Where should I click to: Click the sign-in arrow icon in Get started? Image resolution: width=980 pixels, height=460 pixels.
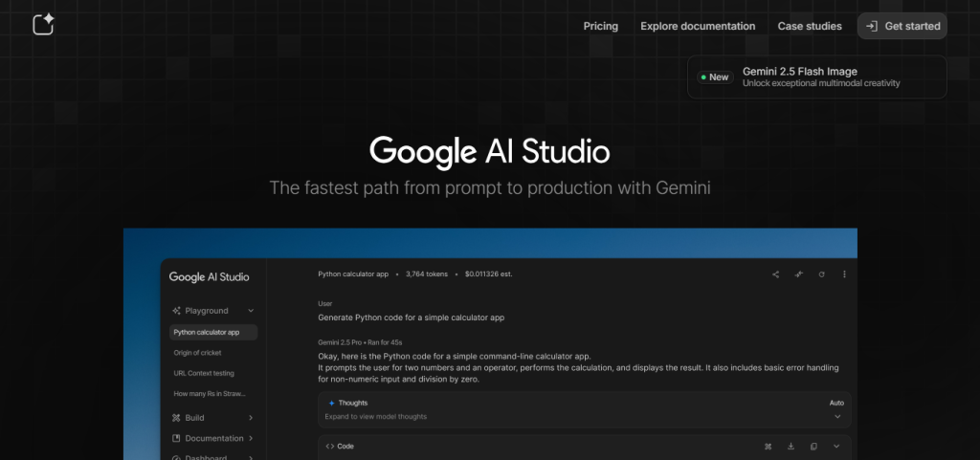pyautogui.click(x=872, y=26)
